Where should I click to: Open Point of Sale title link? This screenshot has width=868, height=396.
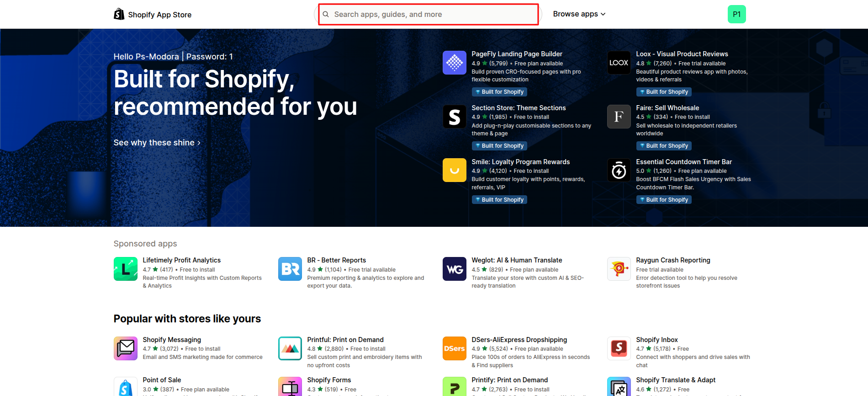coord(162,380)
